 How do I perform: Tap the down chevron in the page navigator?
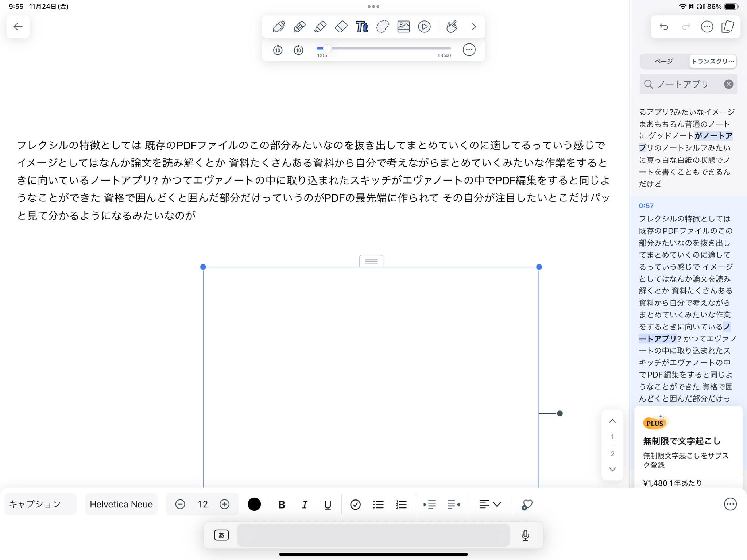pos(612,470)
